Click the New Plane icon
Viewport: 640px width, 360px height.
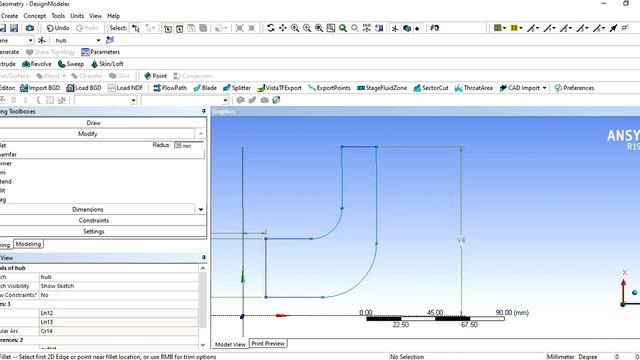(42, 40)
